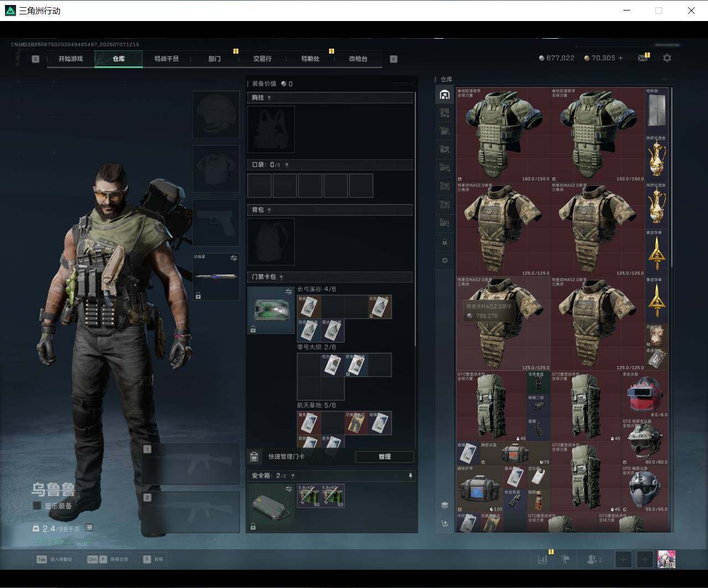
Task: Toggle the 显示装备 checkbox
Action: [37, 506]
